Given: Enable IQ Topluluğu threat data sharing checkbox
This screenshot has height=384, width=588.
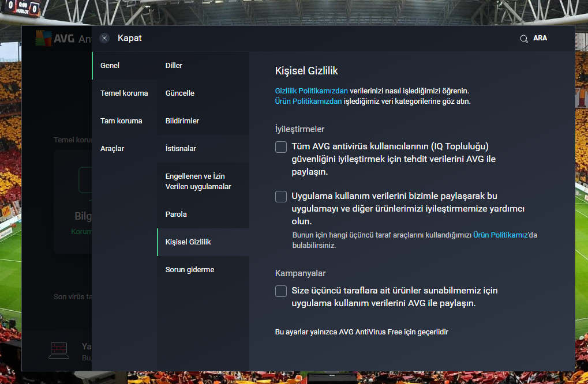Looking at the screenshot, I should coord(281,147).
